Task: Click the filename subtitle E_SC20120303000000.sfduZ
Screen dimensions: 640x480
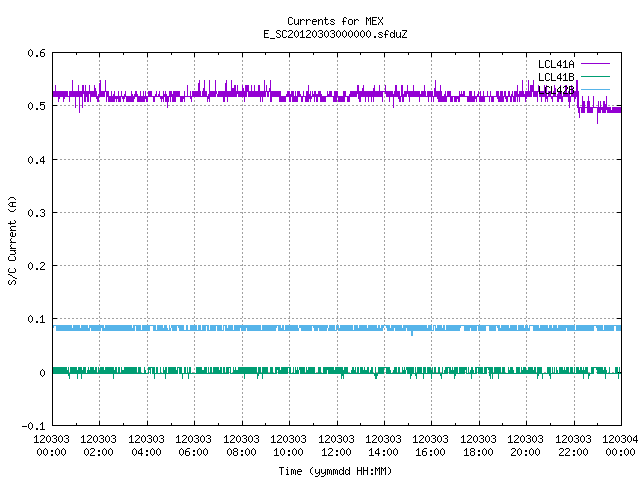Action: coord(335,34)
